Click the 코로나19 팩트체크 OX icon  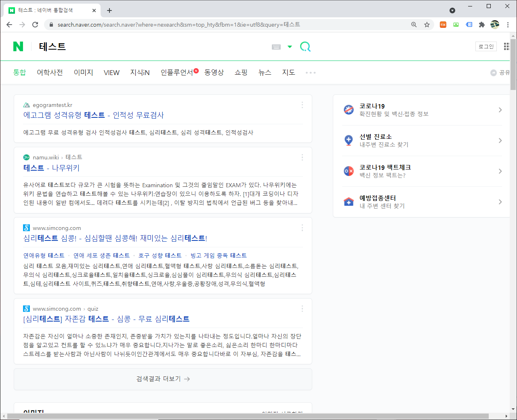[x=349, y=171]
